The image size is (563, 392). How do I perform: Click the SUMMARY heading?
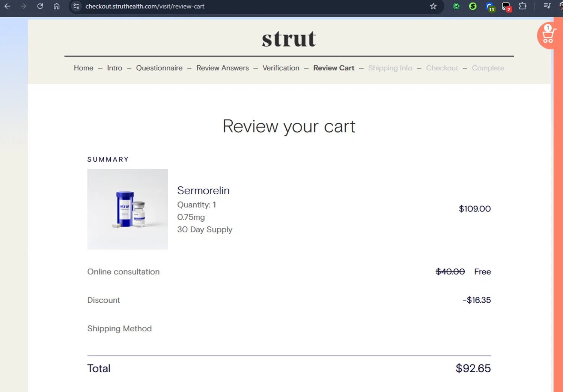tap(108, 159)
